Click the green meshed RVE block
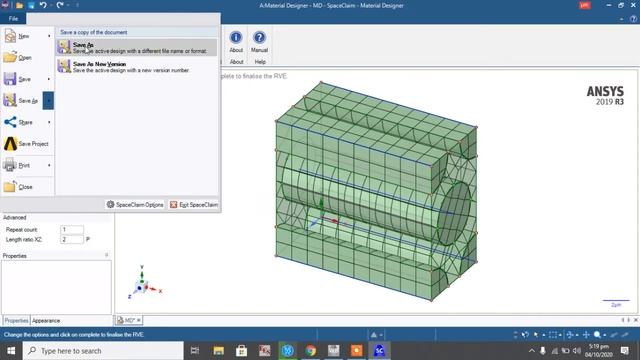 click(376, 192)
